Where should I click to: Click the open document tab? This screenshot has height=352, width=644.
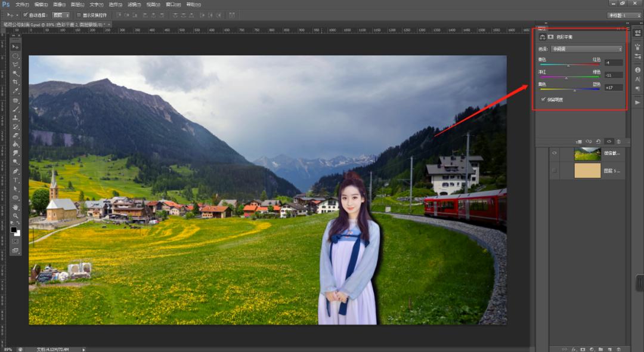pos(56,24)
